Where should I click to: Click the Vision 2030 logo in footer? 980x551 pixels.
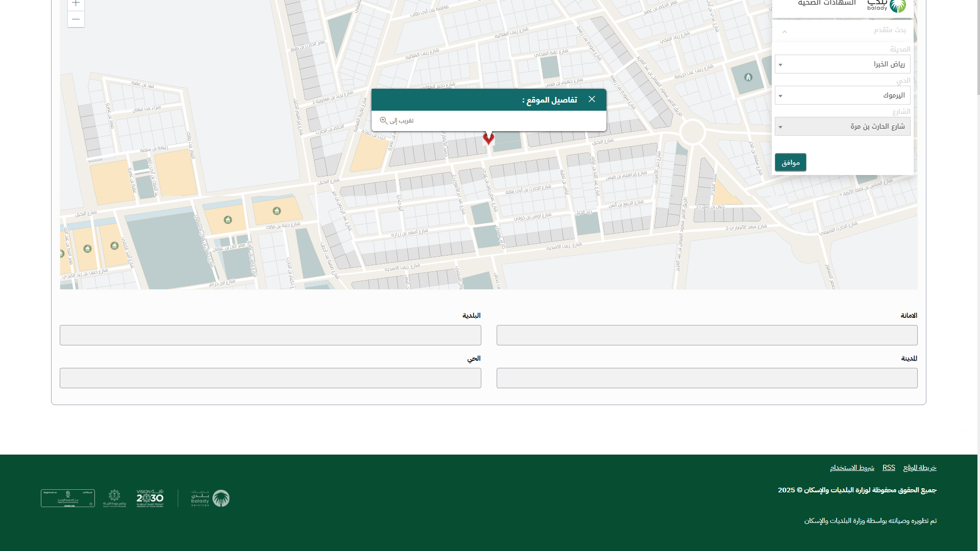click(150, 498)
